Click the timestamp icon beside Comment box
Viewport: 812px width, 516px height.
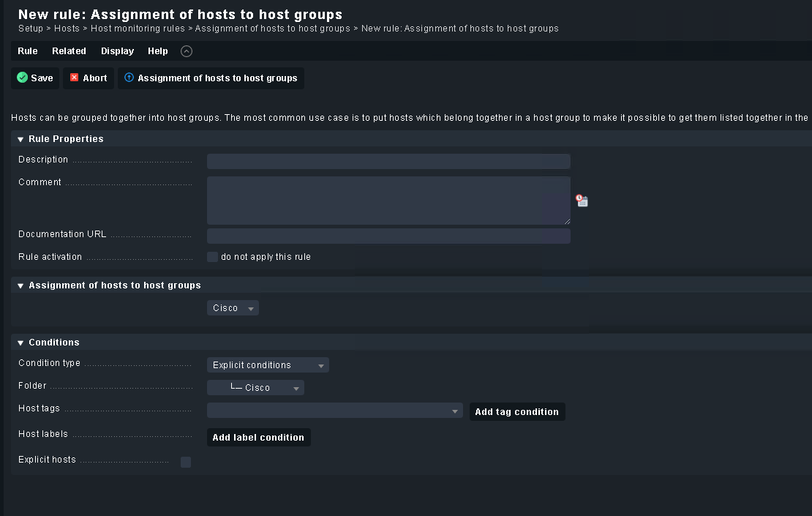point(582,201)
